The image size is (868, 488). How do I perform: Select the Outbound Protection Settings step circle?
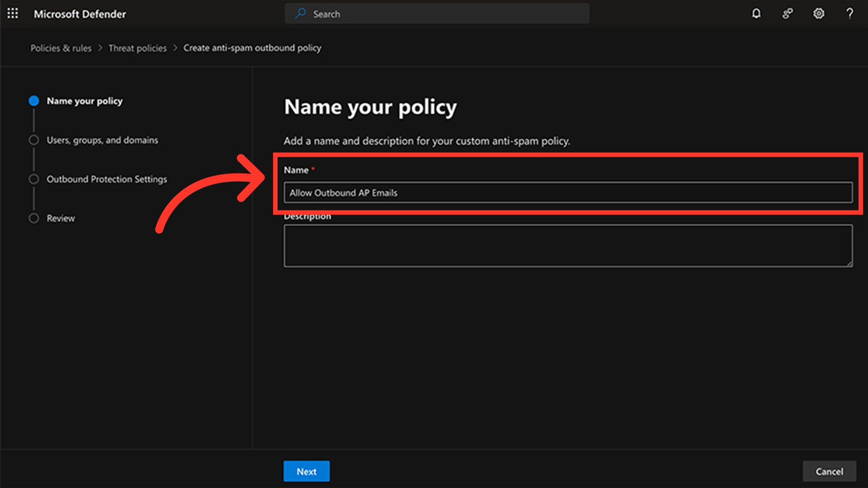(34, 179)
